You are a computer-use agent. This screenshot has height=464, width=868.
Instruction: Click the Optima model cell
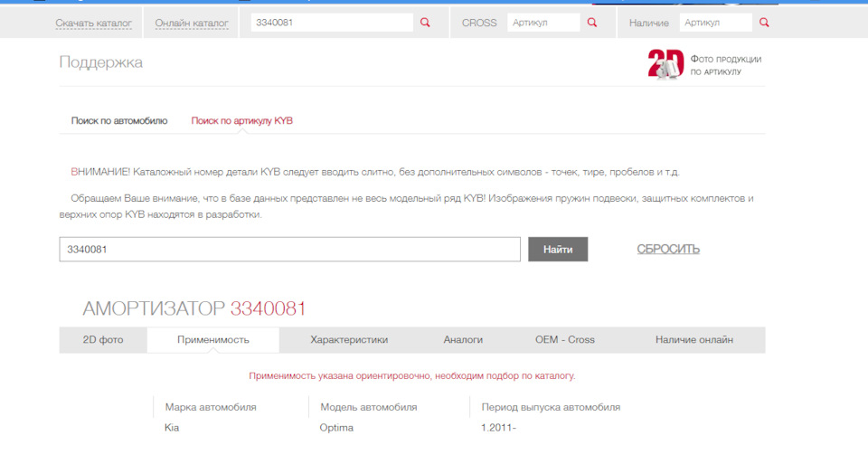point(336,428)
